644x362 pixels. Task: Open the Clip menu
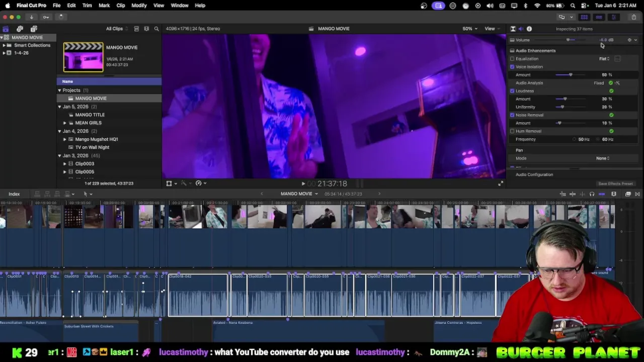[x=121, y=6]
